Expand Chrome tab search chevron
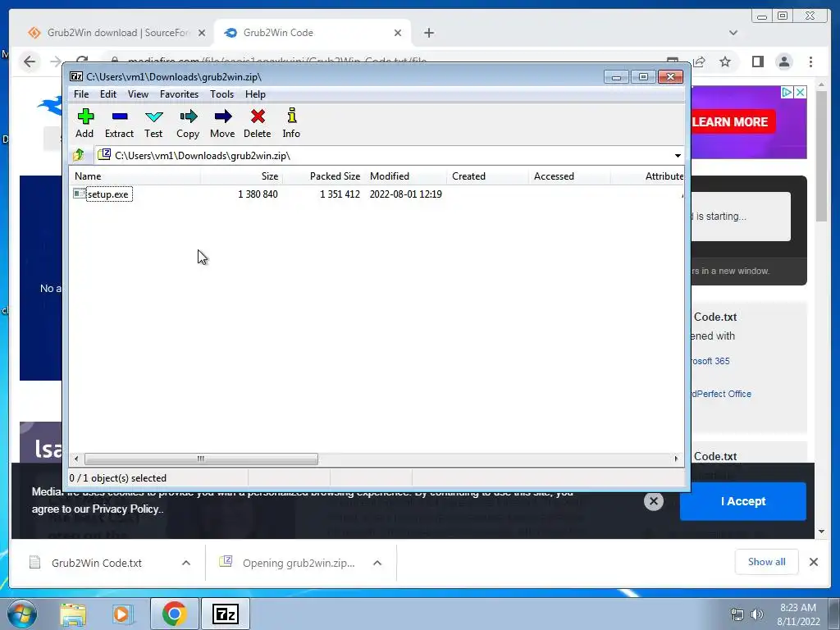Viewport: 840px width, 630px height. click(x=733, y=33)
